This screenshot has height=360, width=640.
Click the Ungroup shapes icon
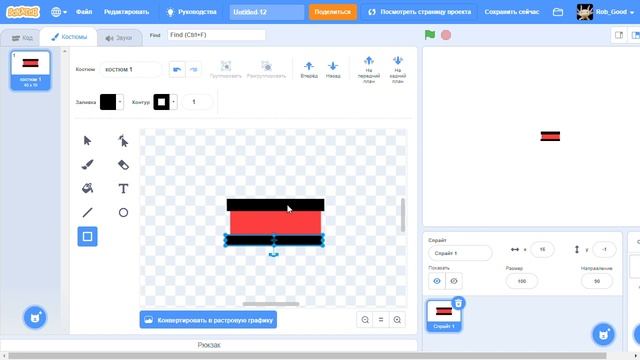point(266,66)
